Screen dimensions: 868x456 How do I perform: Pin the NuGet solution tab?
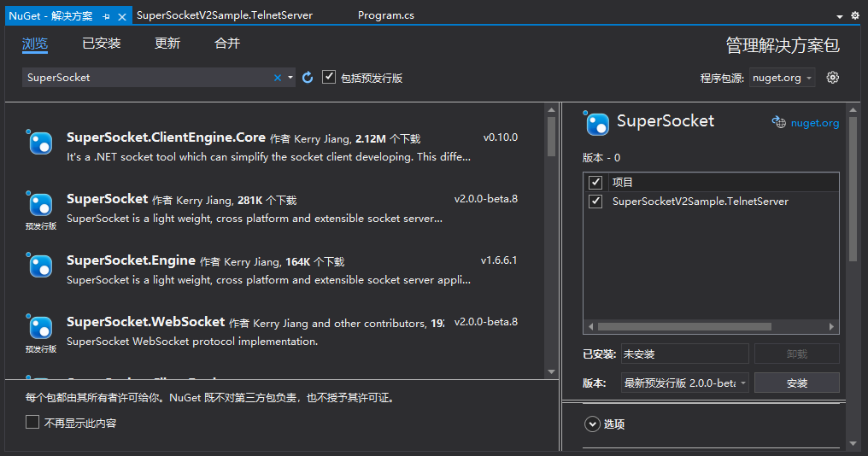pos(106,16)
